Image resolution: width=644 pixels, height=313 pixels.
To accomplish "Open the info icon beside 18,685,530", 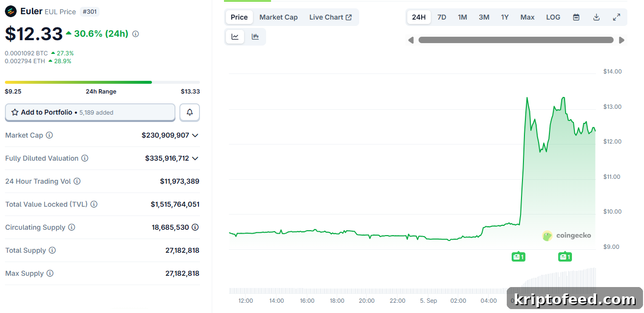I will [x=195, y=227].
